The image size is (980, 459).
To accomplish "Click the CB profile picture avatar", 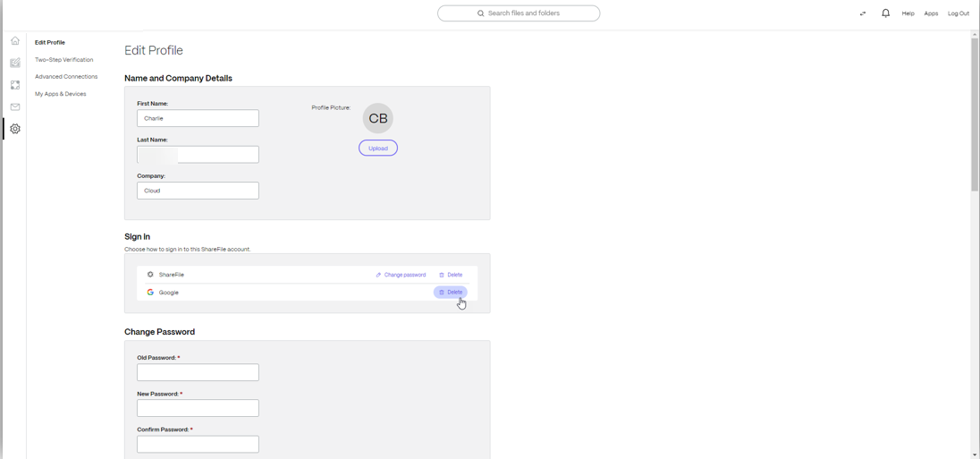I will [378, 118].
